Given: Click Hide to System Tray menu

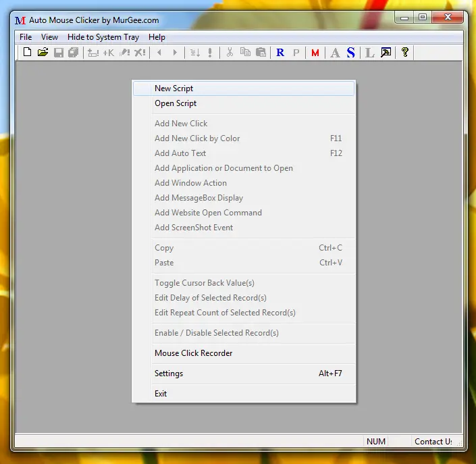Looking at the screenshot, I should (103, 37).
